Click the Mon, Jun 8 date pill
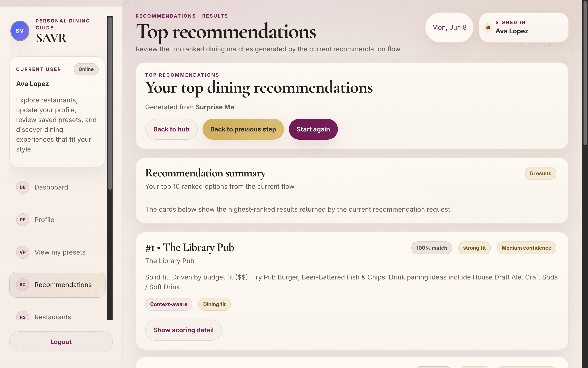Screen dimensions: 588x368 [449, 28]
